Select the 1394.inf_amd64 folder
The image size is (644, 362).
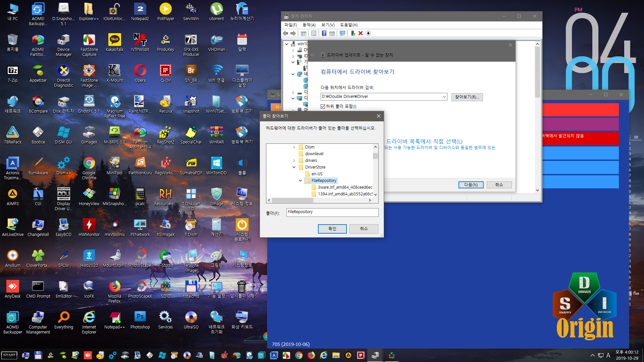point(342,194)
